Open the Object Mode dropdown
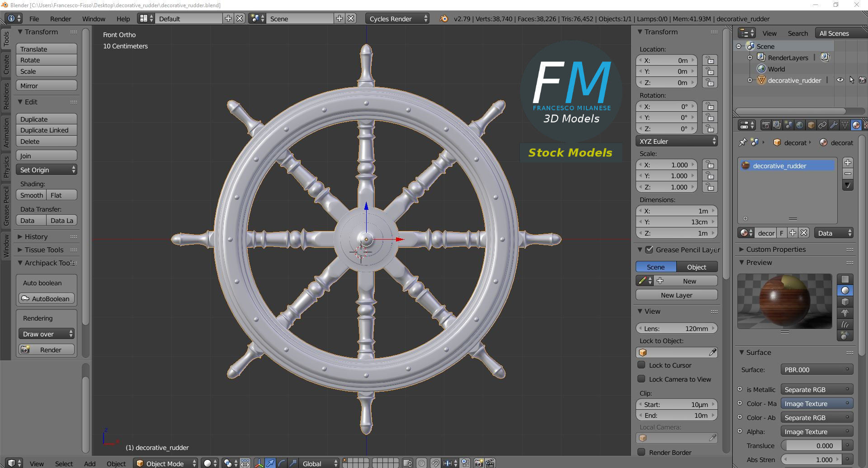This screenshot has width=868, height=468. [165, 463]
